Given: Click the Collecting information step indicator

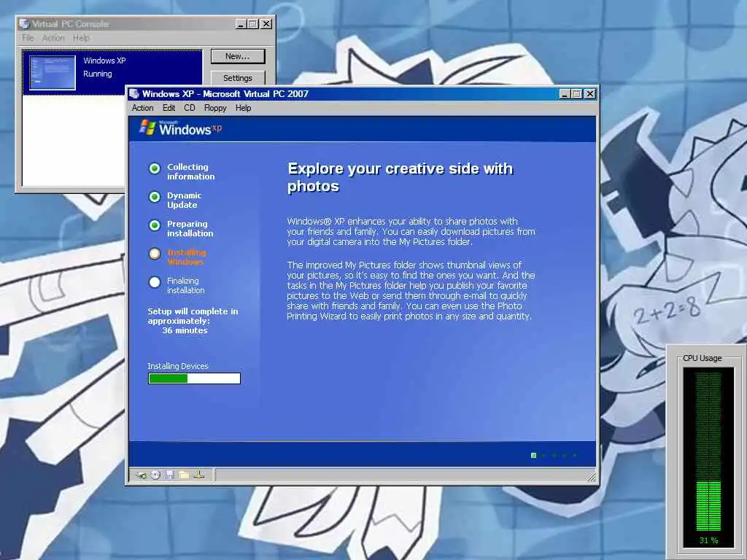Looking at the screenshot, I should click(x=155, y=168).
